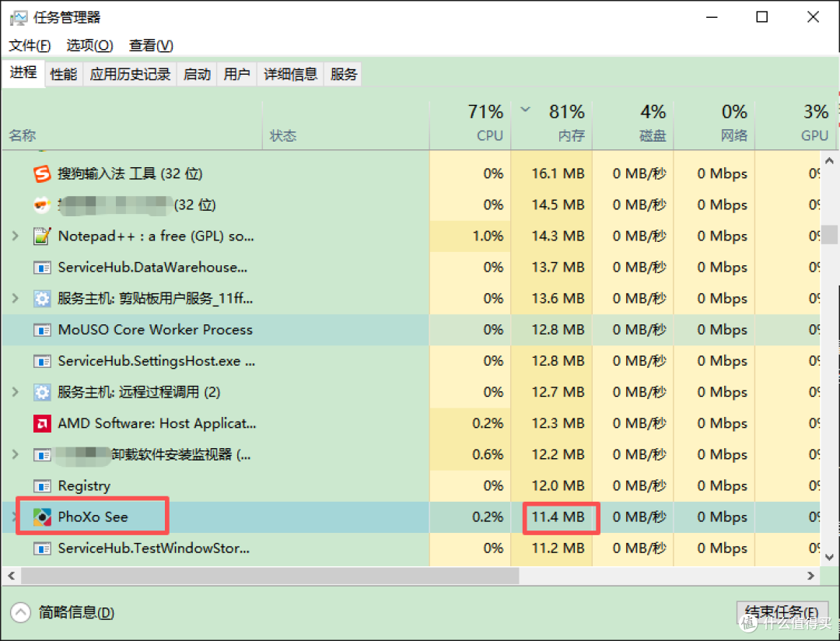Open the 选项(O) menu
Viewport: 840px width, 641px height.
(89, 46)
